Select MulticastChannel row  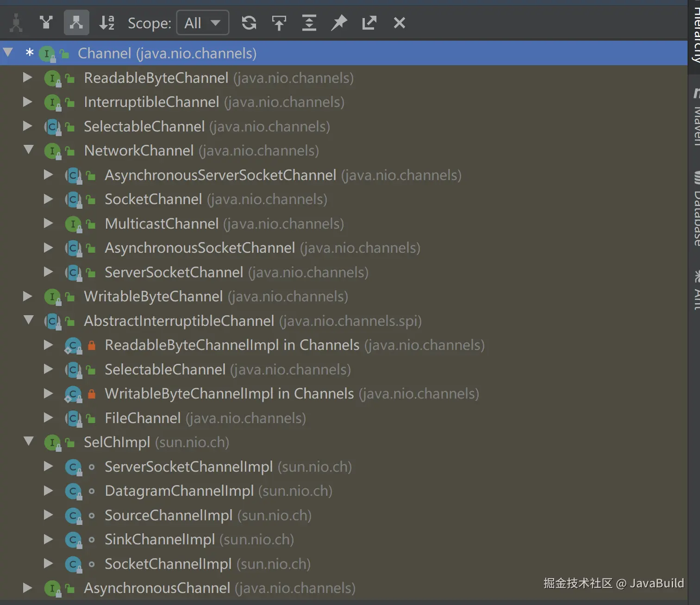(344, 224)
